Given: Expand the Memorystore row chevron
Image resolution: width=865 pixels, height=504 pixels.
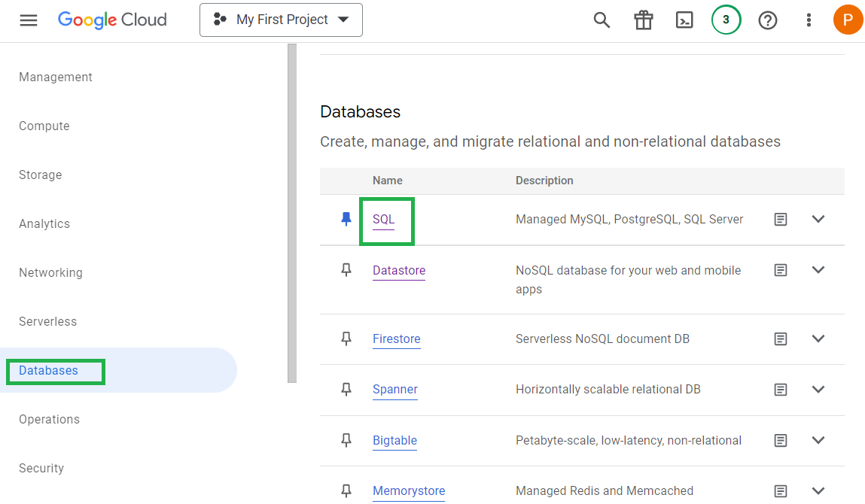Looking at the screenshot, I should point(818,490).
